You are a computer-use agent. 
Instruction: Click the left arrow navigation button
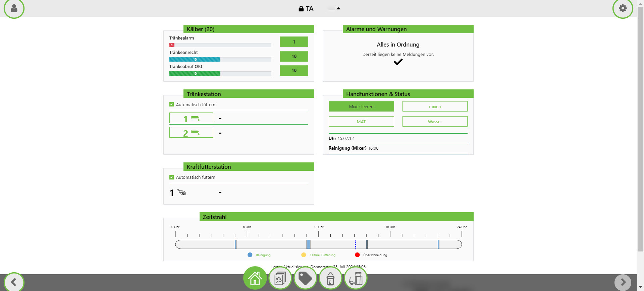(x=14, y=282)
